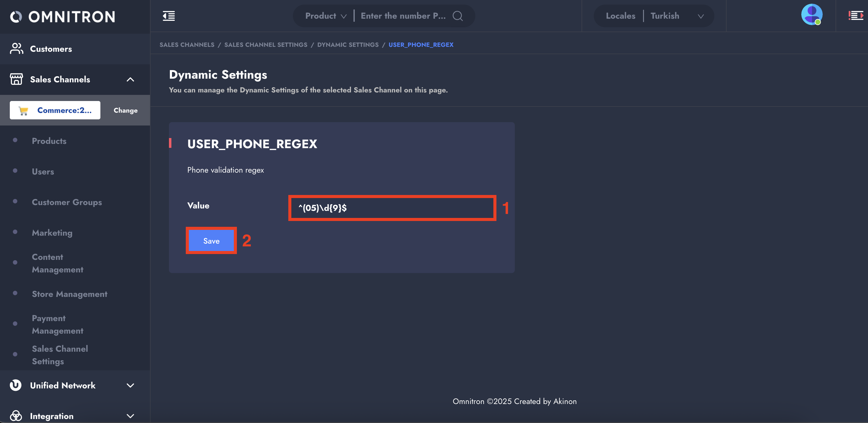The width and height of the screenshot is (868, 423).
Task: Click the search magnifier icon
Action: [457, 16]
